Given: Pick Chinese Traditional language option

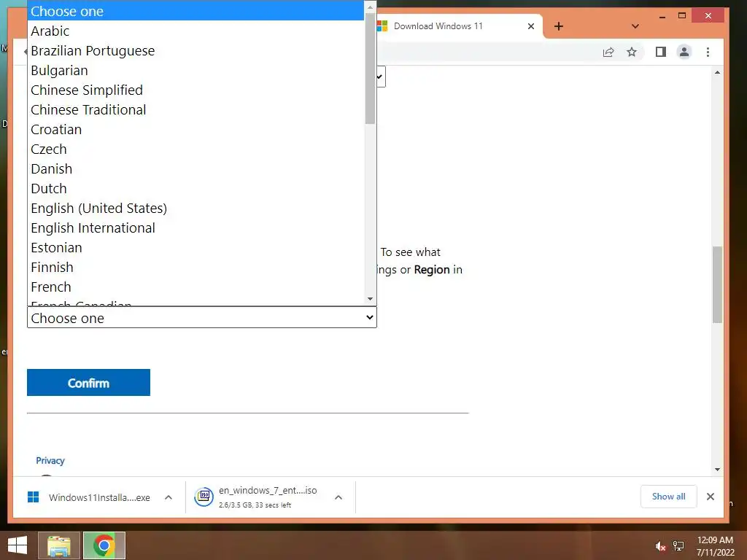Looking at the screenshot, I should point(196,109).
